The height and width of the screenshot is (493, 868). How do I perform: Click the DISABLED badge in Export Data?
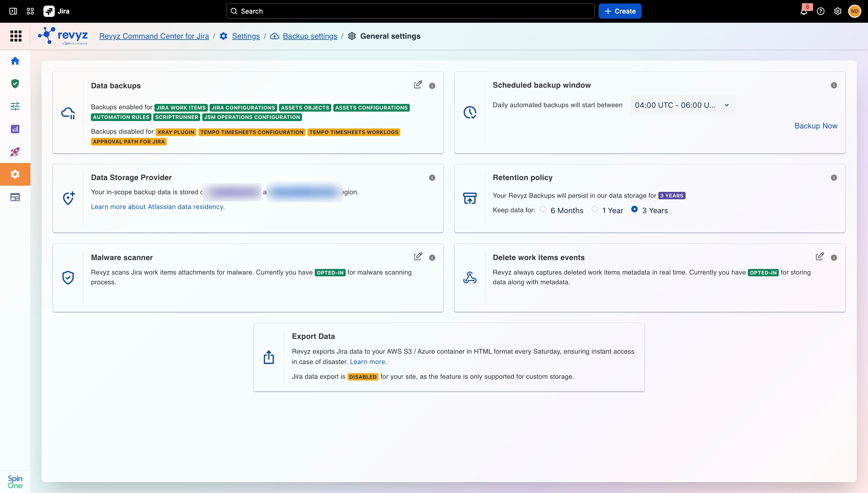363,377
